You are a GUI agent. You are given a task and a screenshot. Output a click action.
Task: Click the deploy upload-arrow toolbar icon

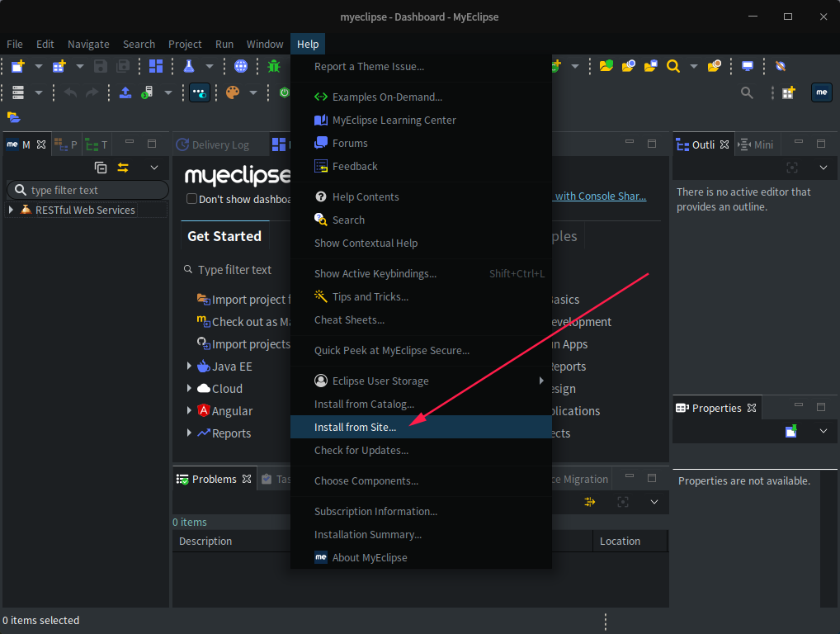pyautogui.click(x=125, y=92)
